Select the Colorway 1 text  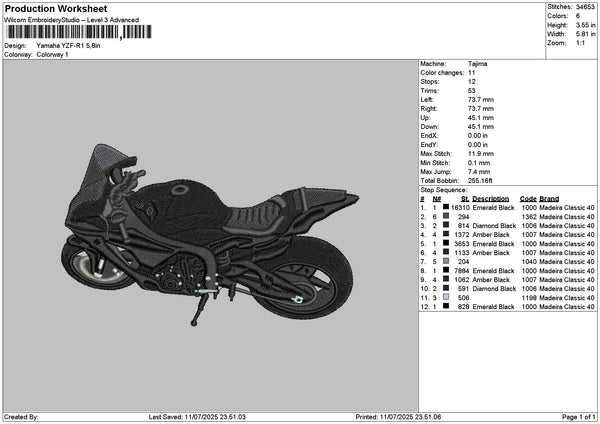52,54
